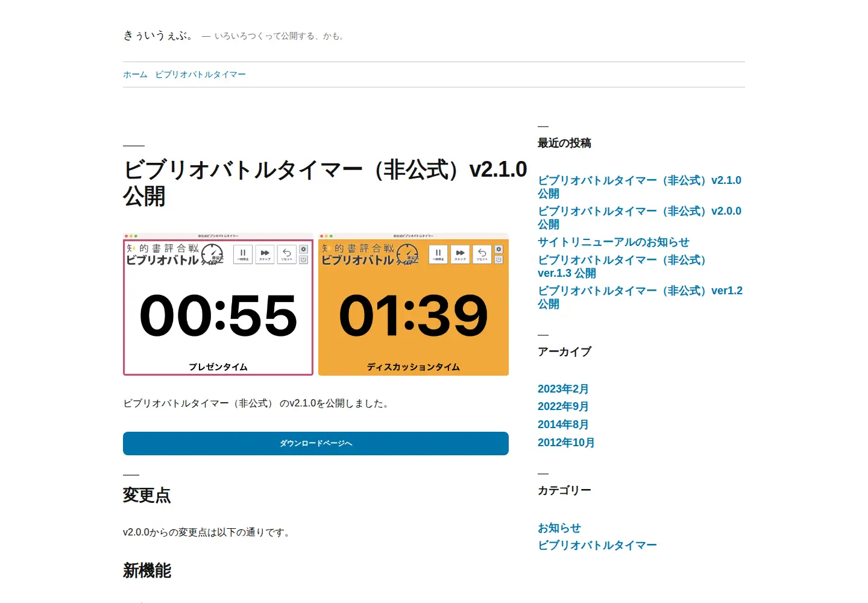
Task: Open ビブリオバトルタイマー in the top navigation menu
Action: pyautogui.click(x=201, y=75)
